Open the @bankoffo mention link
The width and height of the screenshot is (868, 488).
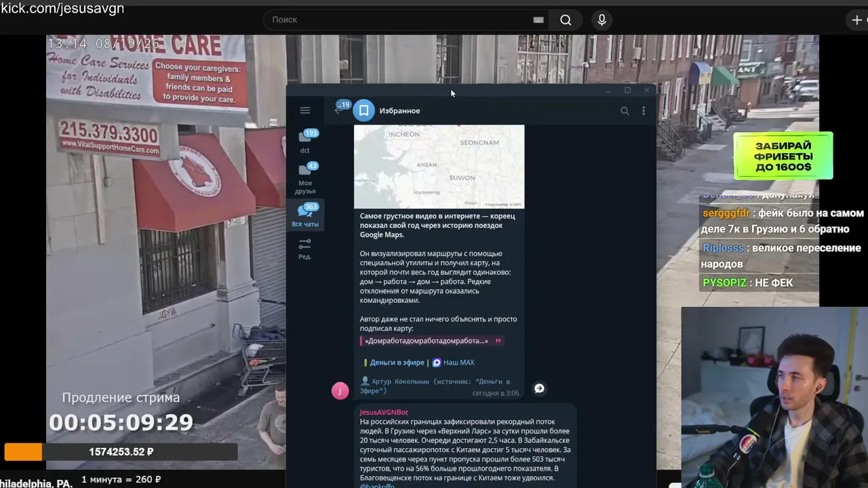point(377,486)
